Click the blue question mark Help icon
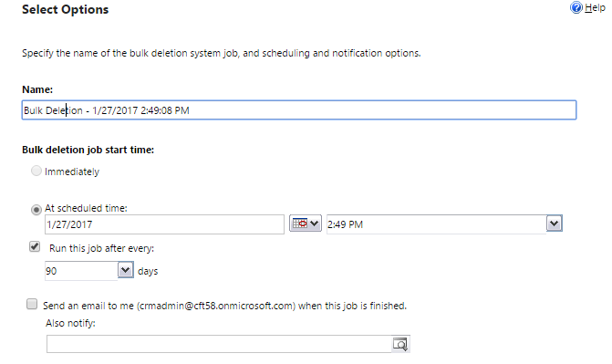 click(576, 7)
